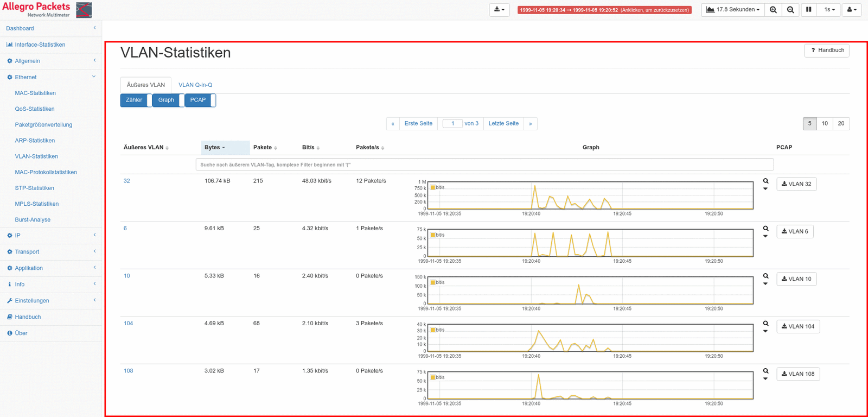Click the red time range reset banner
The width and height of the screenshot is (868, 417).
pyautogui.click(x=604, y=10)
